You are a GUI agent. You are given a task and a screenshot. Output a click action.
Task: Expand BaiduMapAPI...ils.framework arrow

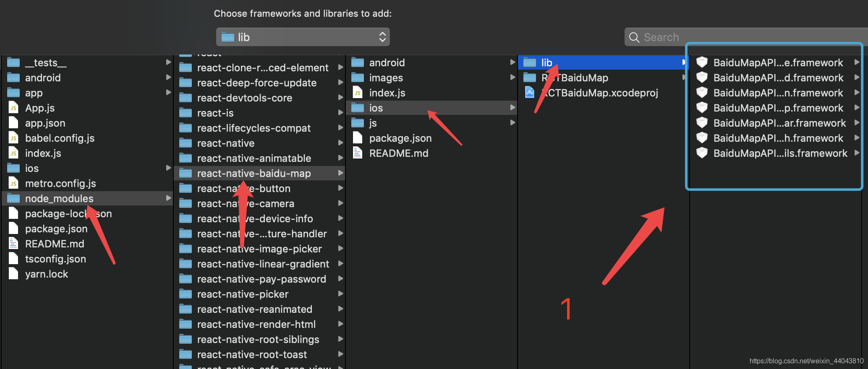pos(857,153)
